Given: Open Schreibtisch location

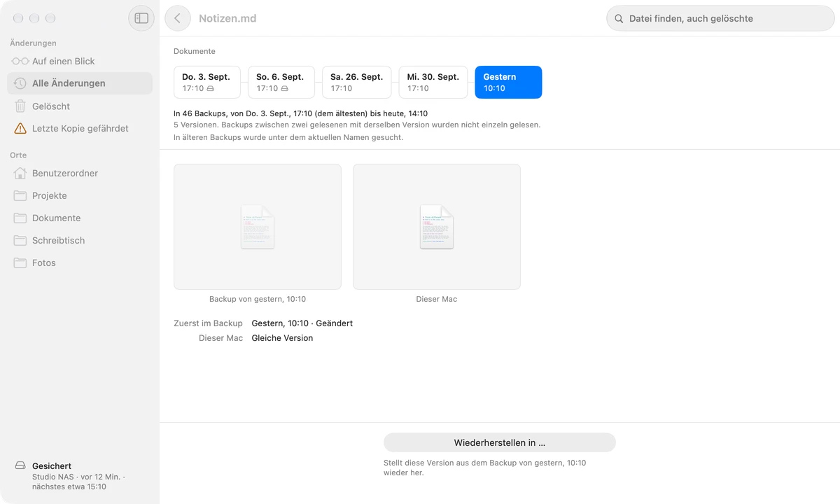Looking at the screenshot, I should click(x=80, y=241).
